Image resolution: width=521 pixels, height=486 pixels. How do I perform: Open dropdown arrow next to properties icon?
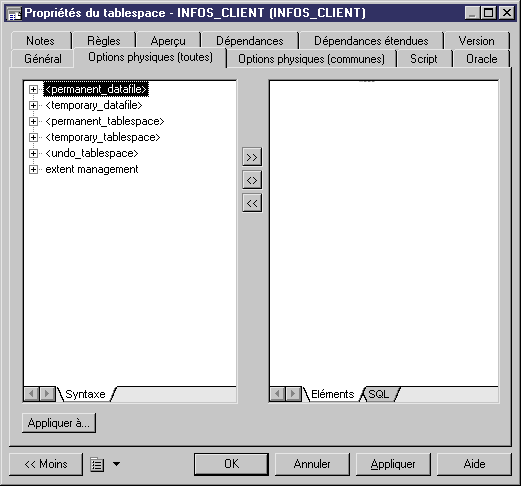point(116,464)
